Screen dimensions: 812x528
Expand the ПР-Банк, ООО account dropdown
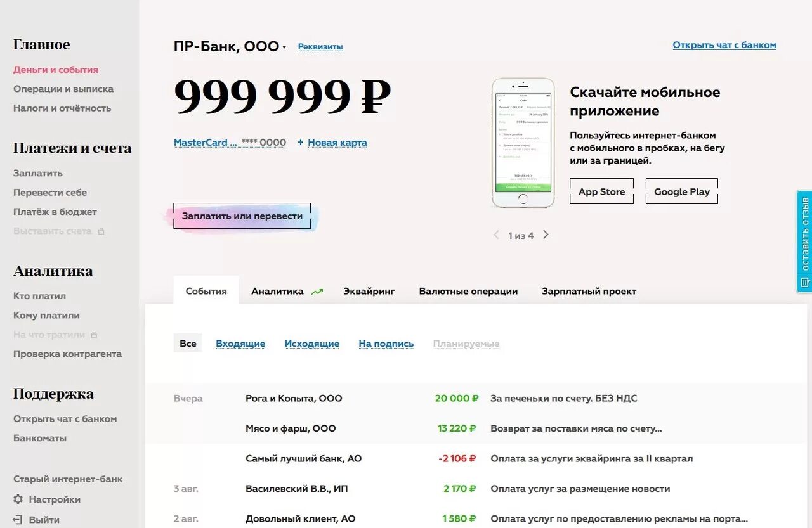coord(284,47)
